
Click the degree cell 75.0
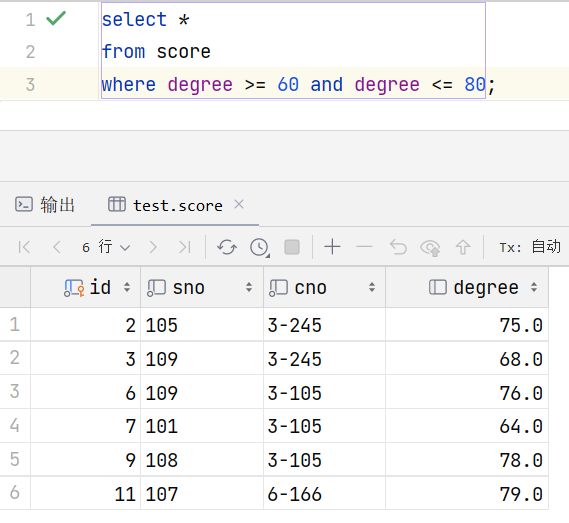tap(467, 324)
